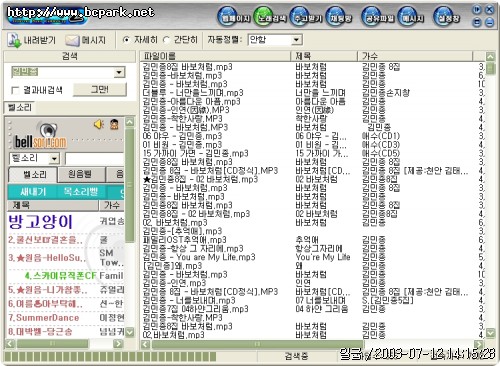Select file 06 야우 - 김민종.mp3

coord(182,136)
